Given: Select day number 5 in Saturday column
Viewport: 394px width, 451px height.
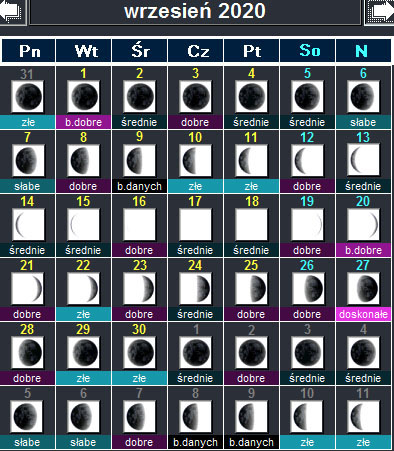Looking at the screenshot, I should click(x=307, y=73).
